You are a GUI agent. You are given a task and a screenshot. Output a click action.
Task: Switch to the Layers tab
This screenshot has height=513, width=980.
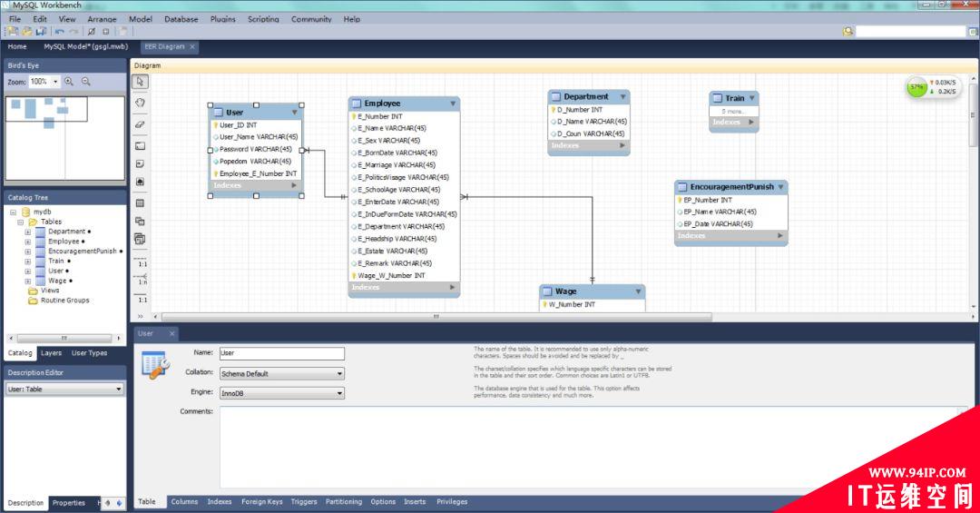51,353
